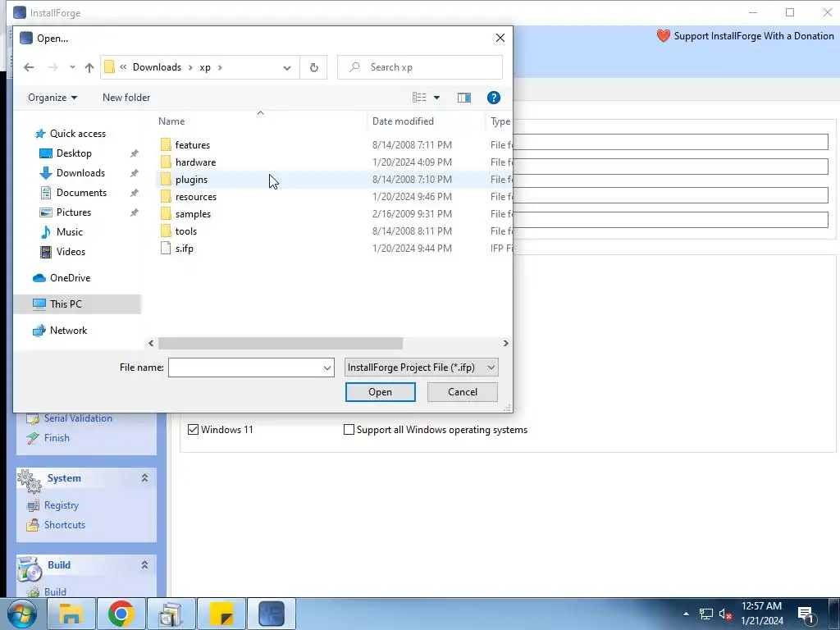Select This PC in the navigation pane
The height and width of the screenshot is (630, 840).
point(66,304)
